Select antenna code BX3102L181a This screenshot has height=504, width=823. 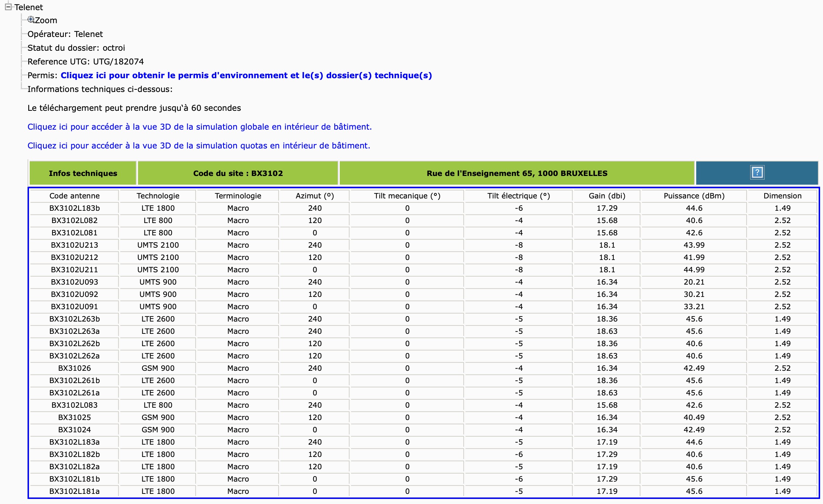point(74,491)
